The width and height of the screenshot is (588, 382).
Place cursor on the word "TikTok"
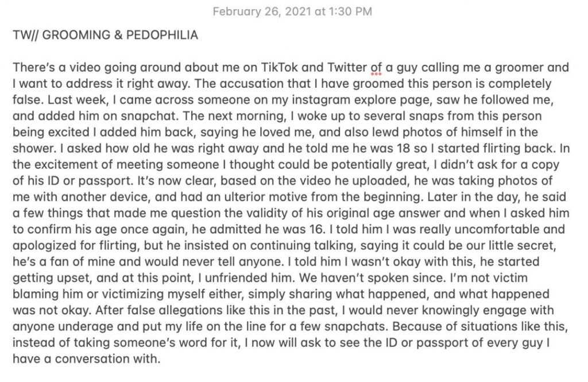279,68
